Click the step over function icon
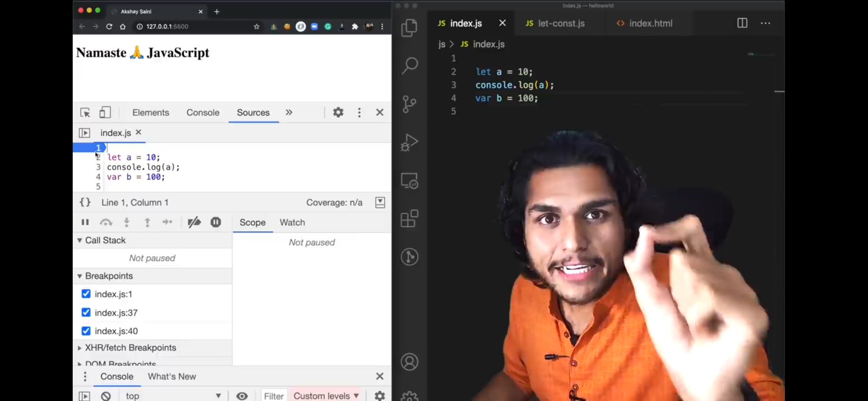868x401 pixels. 106,222
